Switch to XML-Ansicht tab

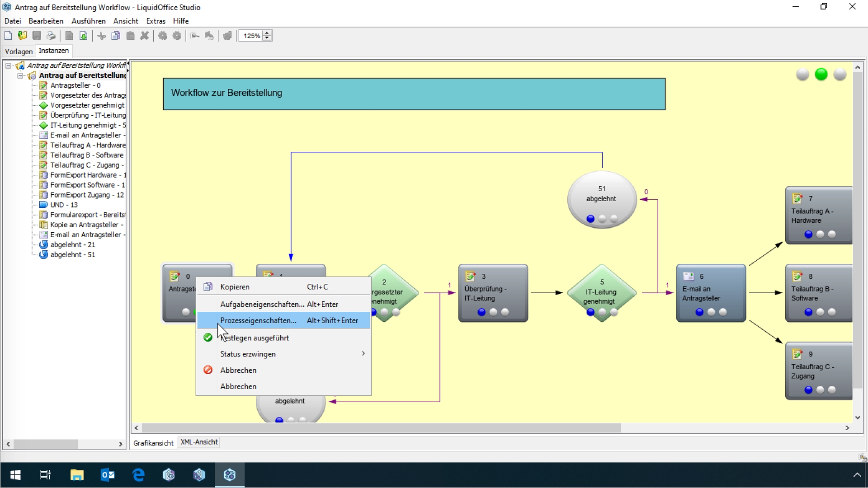[x=199, y=442]
